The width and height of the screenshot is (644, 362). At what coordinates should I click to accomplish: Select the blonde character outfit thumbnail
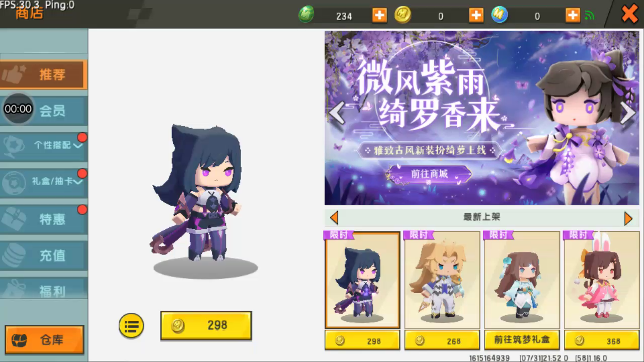coord(442,280)
